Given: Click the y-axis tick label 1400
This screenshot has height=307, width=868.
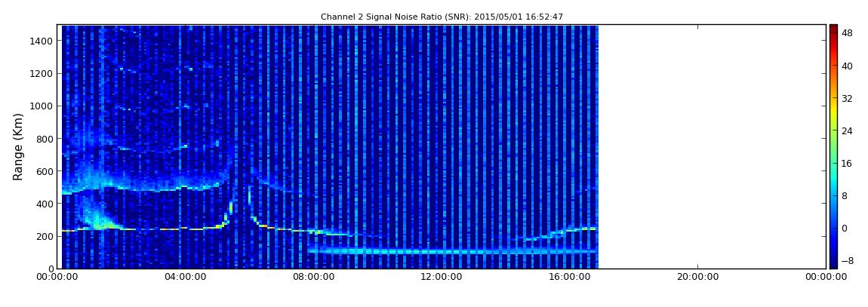Looking at the screenshot, I should 42,41.
